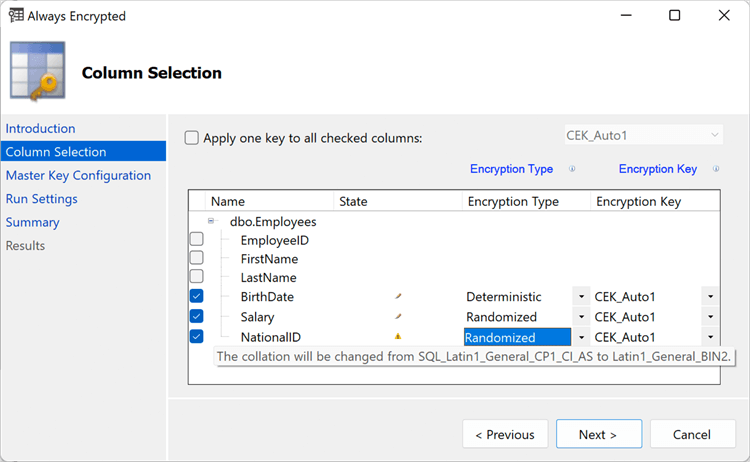The height and width of the screenshot is (462, 750).
Task: Switch to the Introduction page
Action: pos(40,128)
